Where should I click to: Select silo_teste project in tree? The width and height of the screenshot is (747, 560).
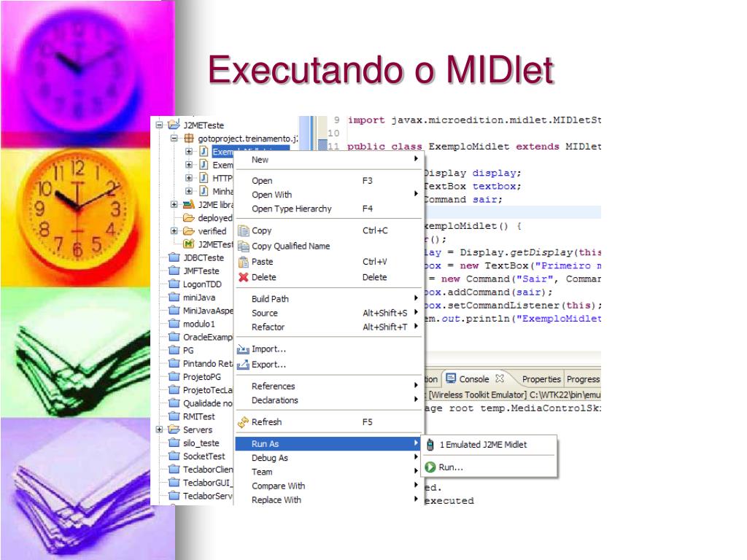(x=201, y=443)
